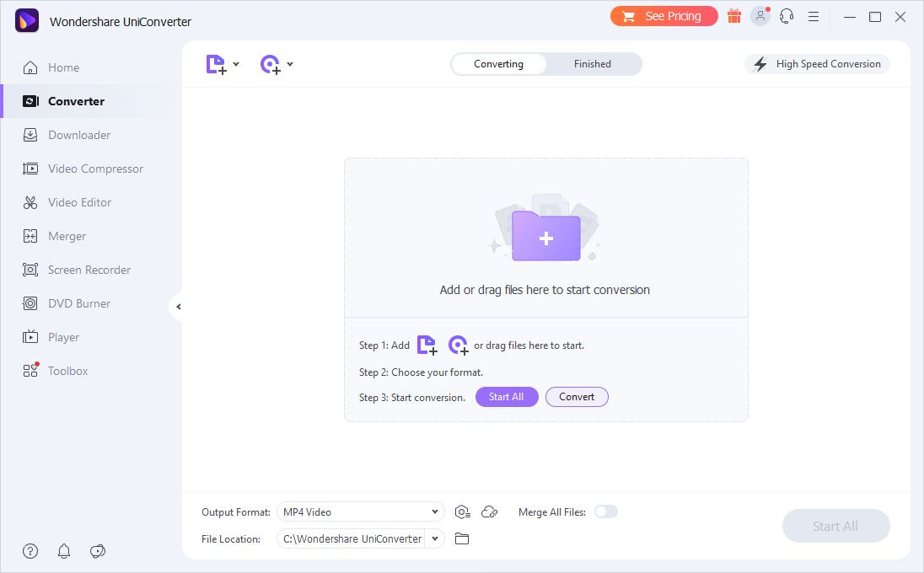Click the Player icon in sidebar
This screenshot has height=573, width=924.
(x=30, y=337)
